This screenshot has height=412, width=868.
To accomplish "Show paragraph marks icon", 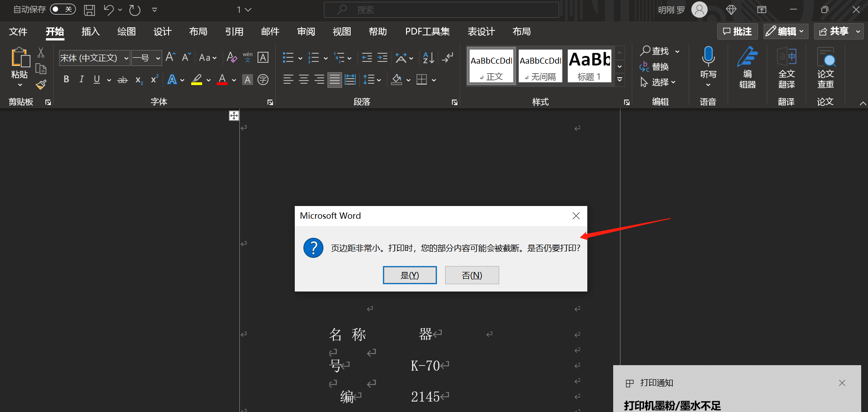I will tap(447, 57).
